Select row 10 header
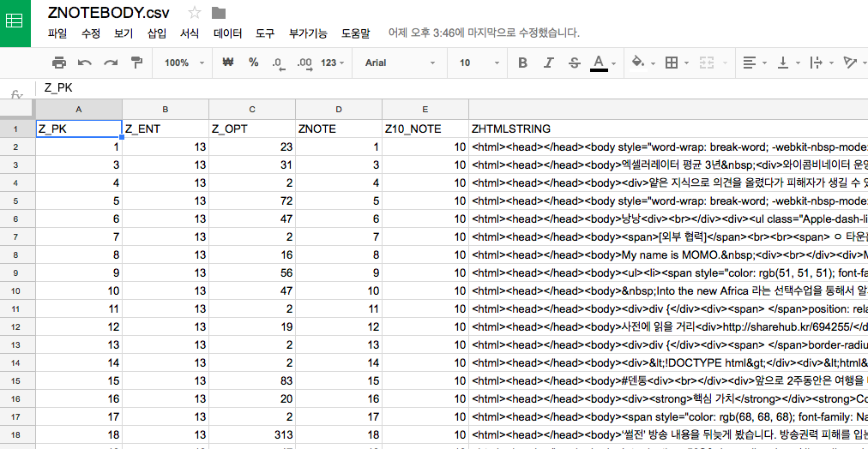The width and height of the screenshot is (868, 449). click(15, 290)
